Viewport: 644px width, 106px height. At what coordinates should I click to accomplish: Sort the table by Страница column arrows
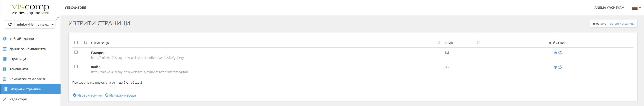click(439, 43)
